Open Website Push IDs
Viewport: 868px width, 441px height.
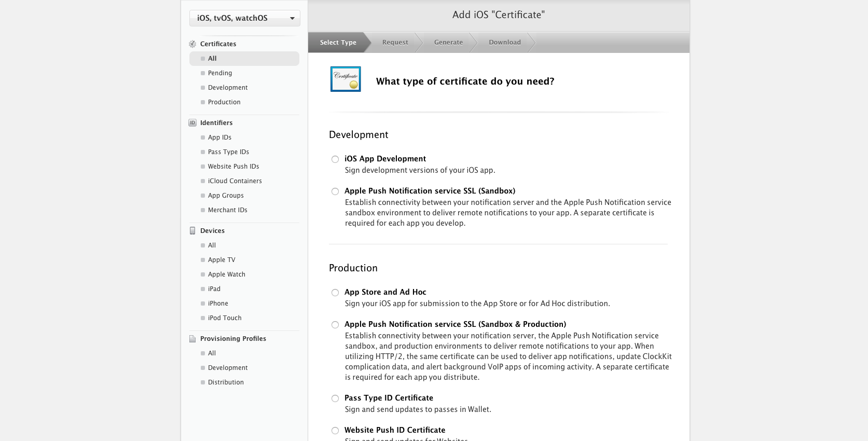coord(233,167)
